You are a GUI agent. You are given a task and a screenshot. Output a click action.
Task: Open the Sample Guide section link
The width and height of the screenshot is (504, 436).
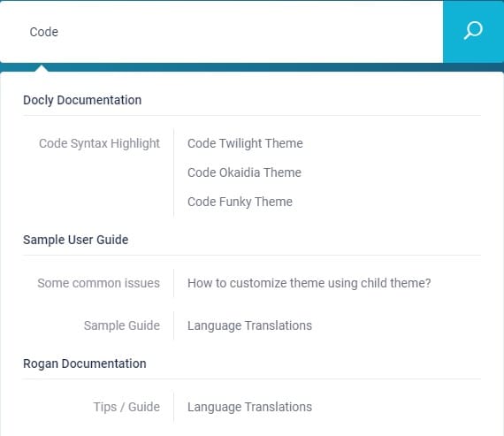coord(122,325)
